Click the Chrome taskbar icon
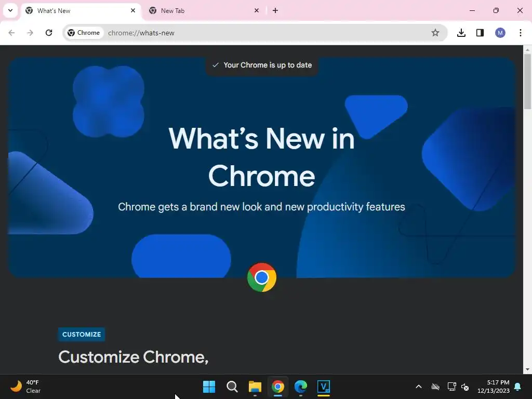Viewport: 532px width, 399px height. [278, 386]
